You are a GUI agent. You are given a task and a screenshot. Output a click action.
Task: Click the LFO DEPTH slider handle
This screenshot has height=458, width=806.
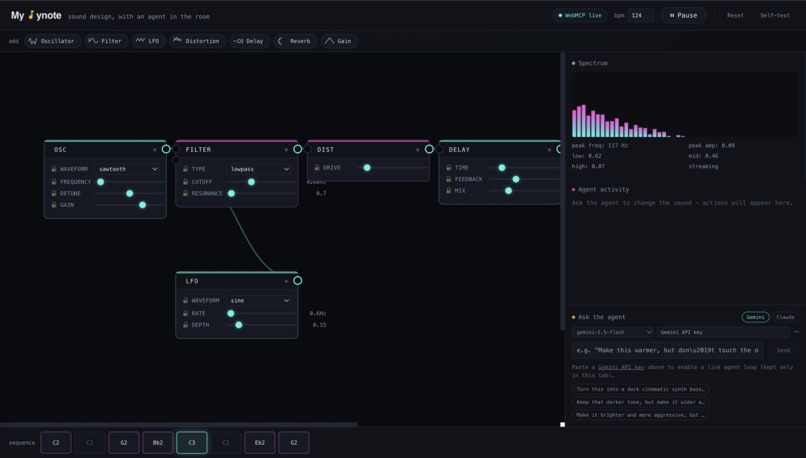click(x=239, y=325)
